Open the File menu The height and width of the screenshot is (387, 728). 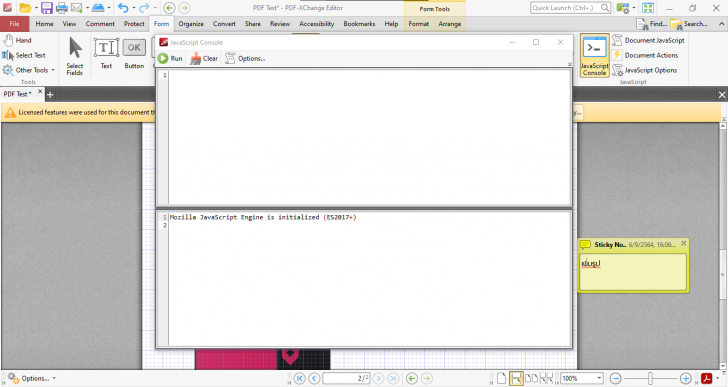(14, 24)
